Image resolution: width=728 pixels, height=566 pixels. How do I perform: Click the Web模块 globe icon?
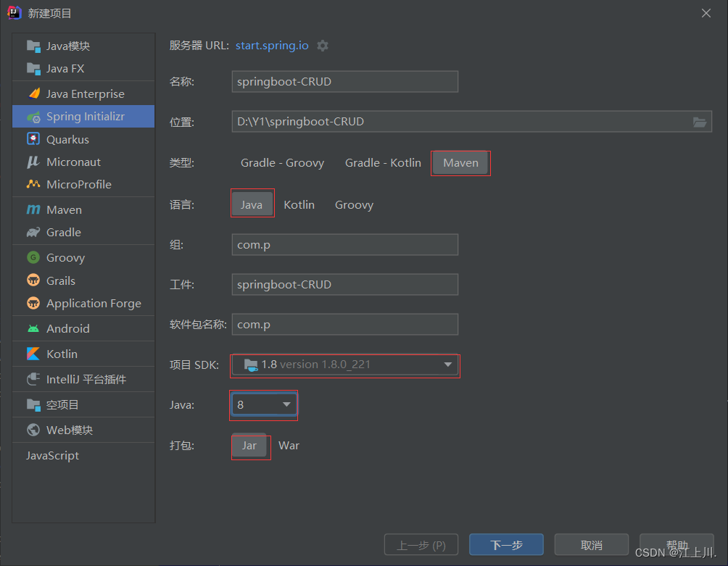pyautogui.click(x=33, y=430)
